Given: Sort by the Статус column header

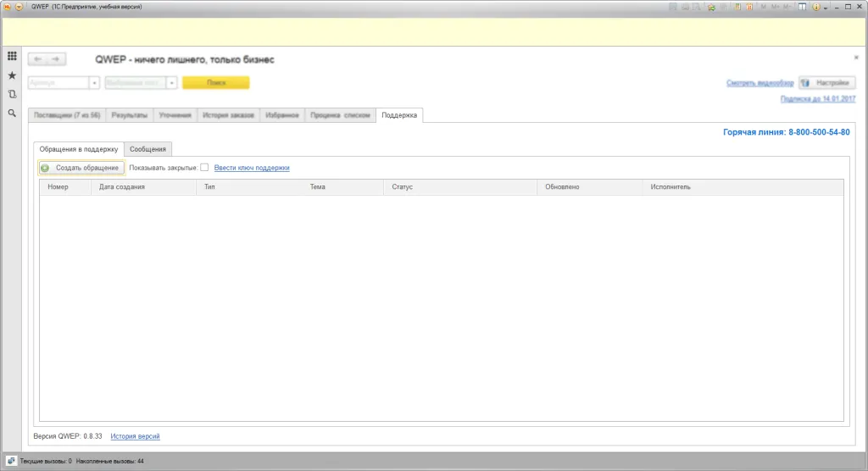Looking at the screenshot, I should [460, 187].
